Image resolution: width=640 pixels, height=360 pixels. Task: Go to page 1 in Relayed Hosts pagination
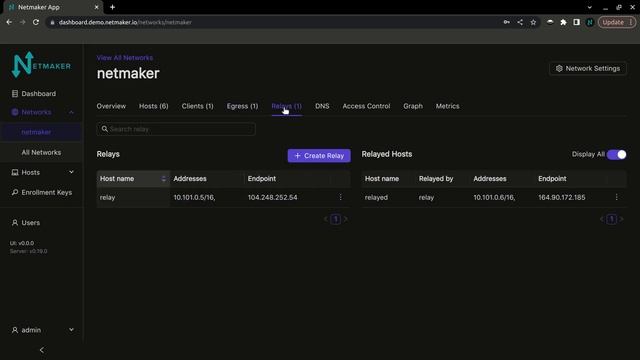pyautogui.click(x=611, y=219)
